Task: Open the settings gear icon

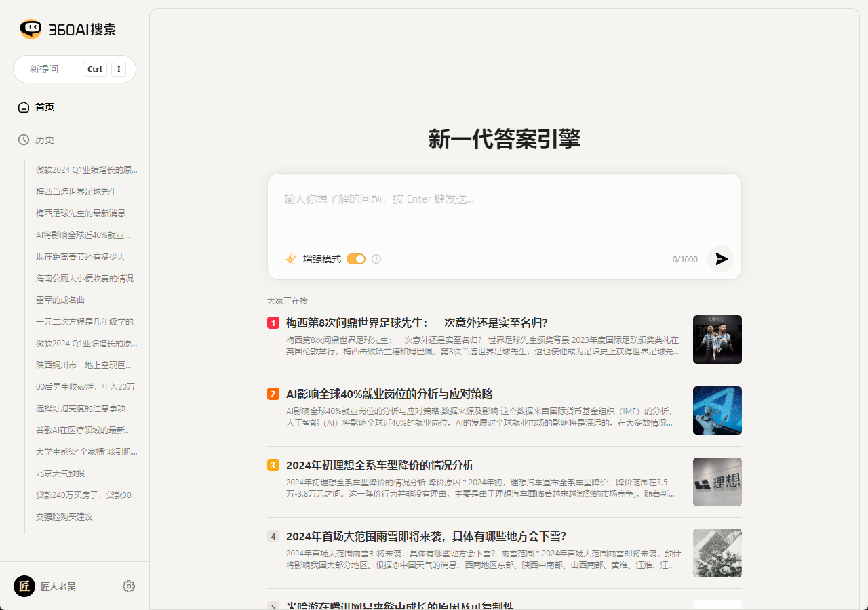Action: pyautogui.click(x=129, y=586)
